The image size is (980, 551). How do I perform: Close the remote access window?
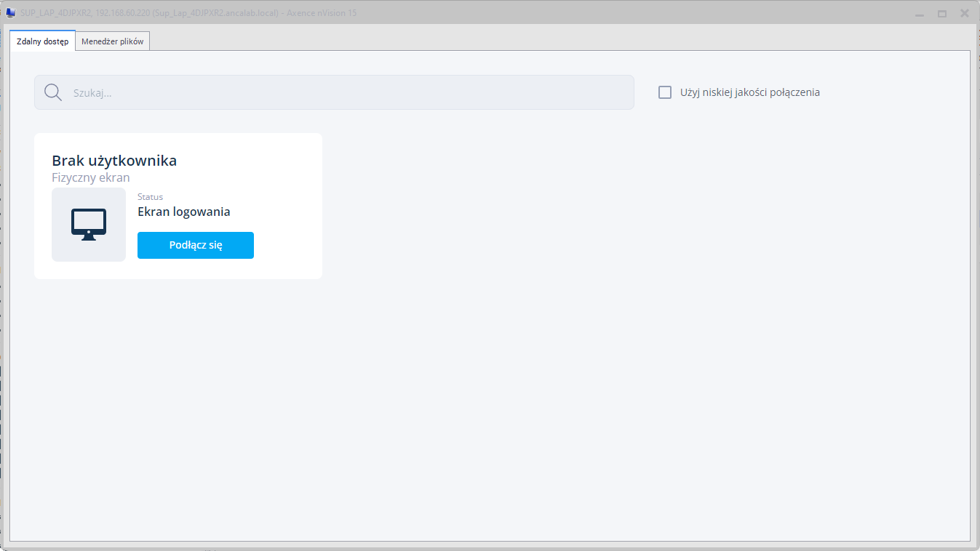965,13
